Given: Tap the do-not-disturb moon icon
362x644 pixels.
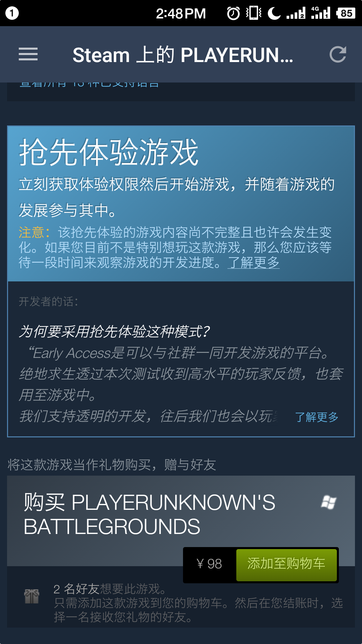Looking at the screenshot, I should [x=274, y=13].
